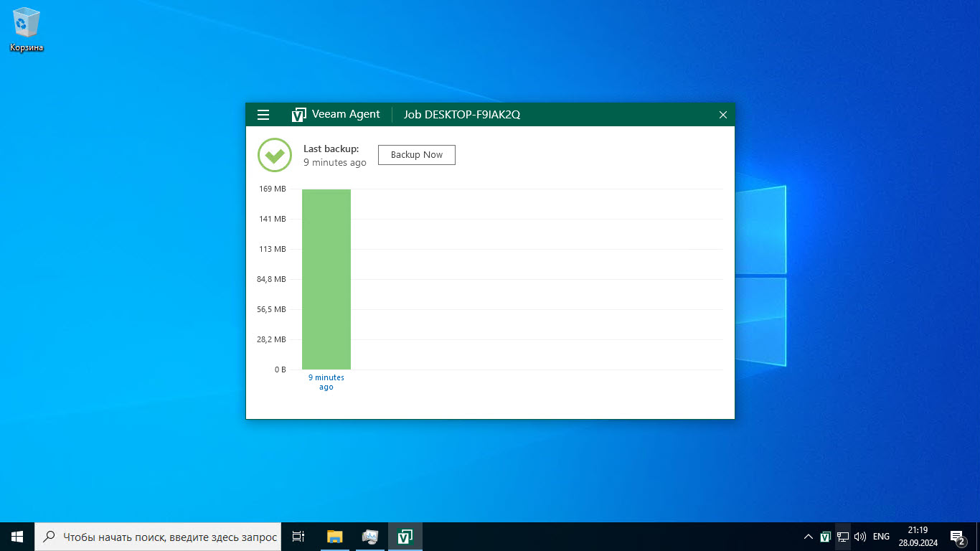Open the Windows Start menu
980x551 pixels.
coord(17,537)
